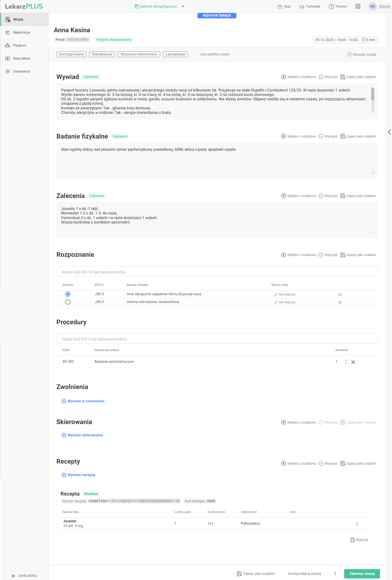
Task: Select J30.3 main diagnosis radio button
Action: click(68, 294)
